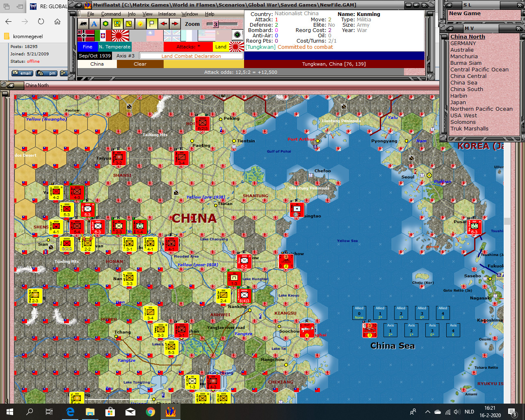Refresh the browser page
Viewport: 525px width, 420px height.
coord(41,21)
